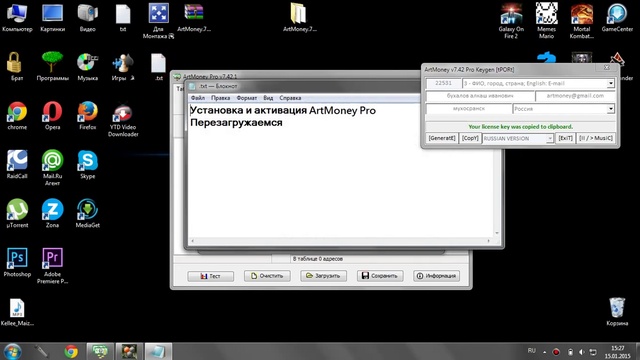
Task: Click the volume speaker icon in tray
Action: click(582, 352)
